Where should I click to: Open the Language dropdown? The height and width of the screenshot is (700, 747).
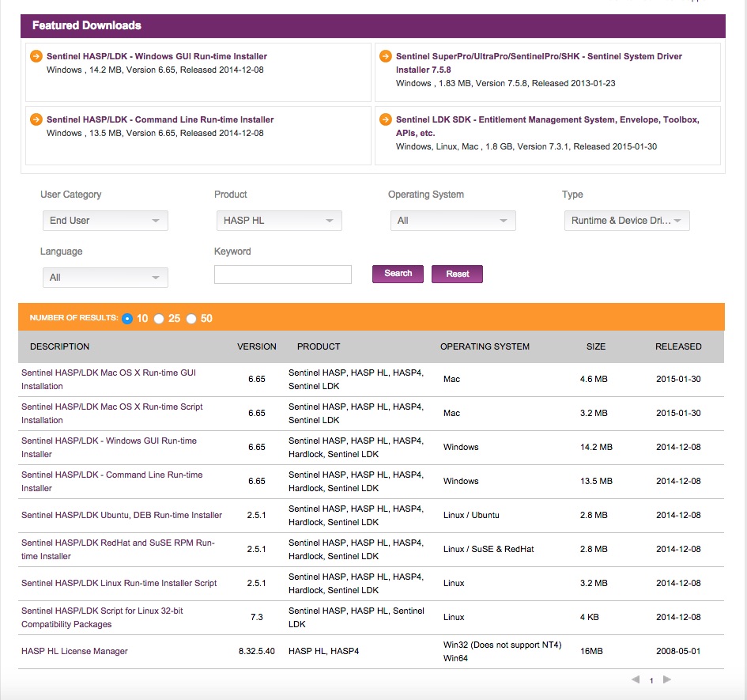pos(105,278)
